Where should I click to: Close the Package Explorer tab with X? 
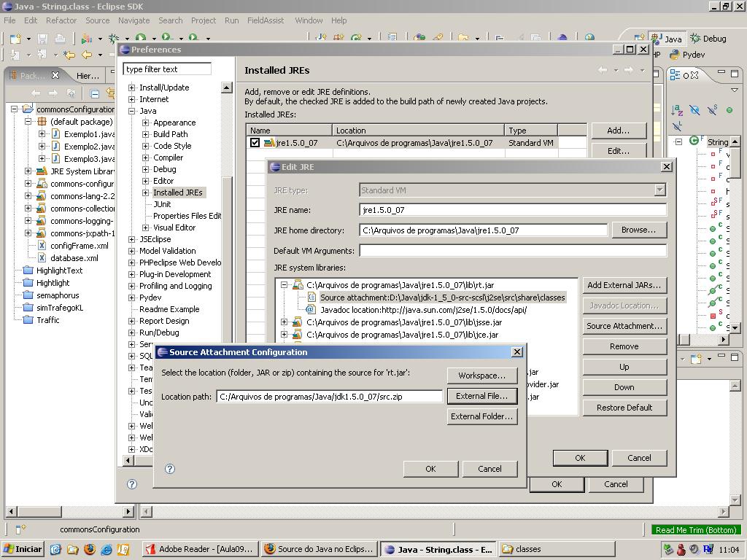click(x=55, y=75)
